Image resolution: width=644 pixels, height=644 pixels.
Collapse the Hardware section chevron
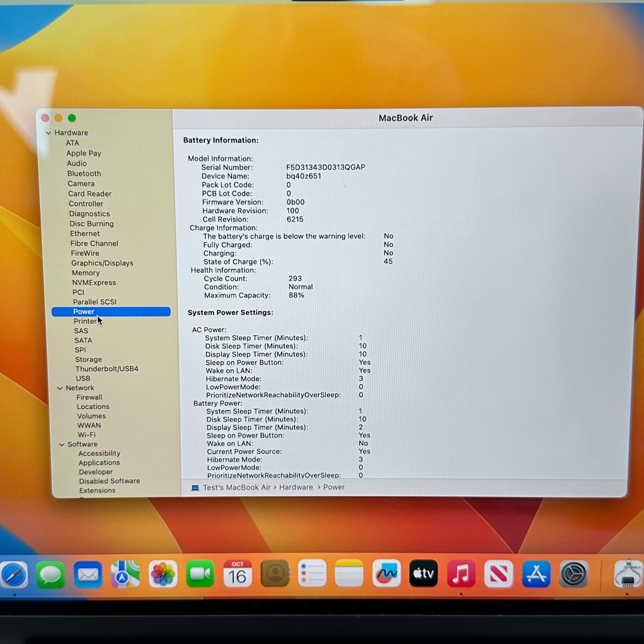(x=49, y=133)
